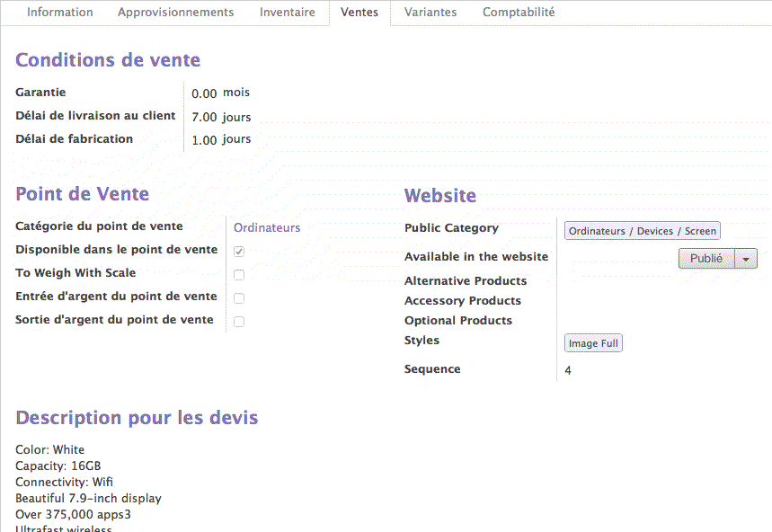
Task: Switch to the Variantes tab
Action: pos(430,13)
